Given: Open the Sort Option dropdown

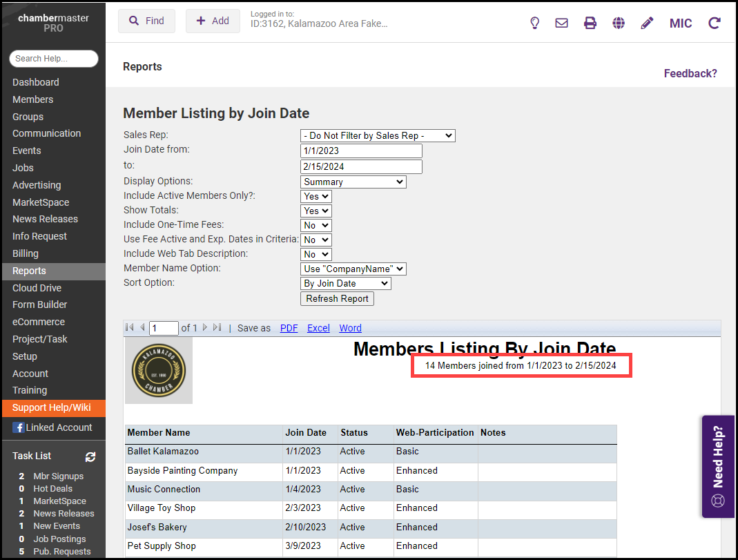Looking at the screenshot, I should tap(346, 284).
